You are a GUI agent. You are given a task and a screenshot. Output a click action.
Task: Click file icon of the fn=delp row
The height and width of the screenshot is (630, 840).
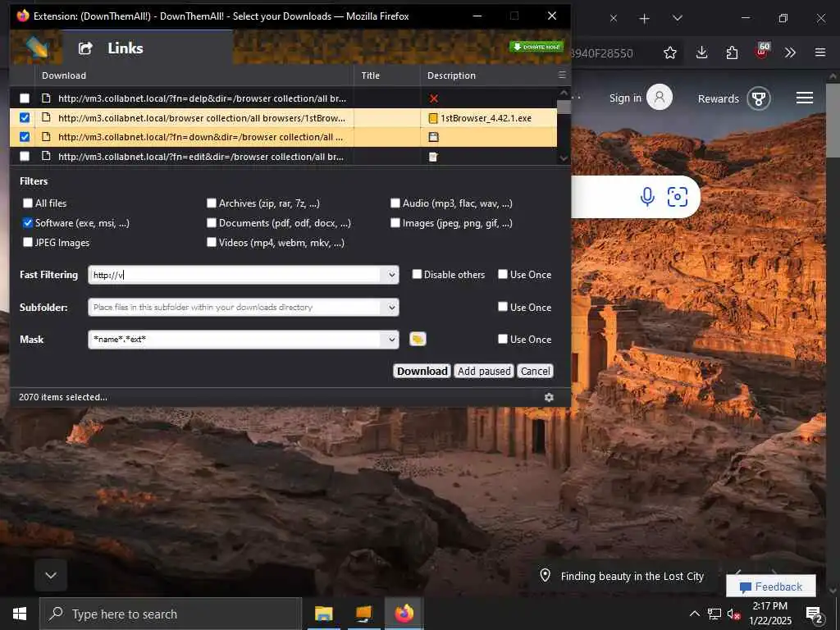point(47,98)
